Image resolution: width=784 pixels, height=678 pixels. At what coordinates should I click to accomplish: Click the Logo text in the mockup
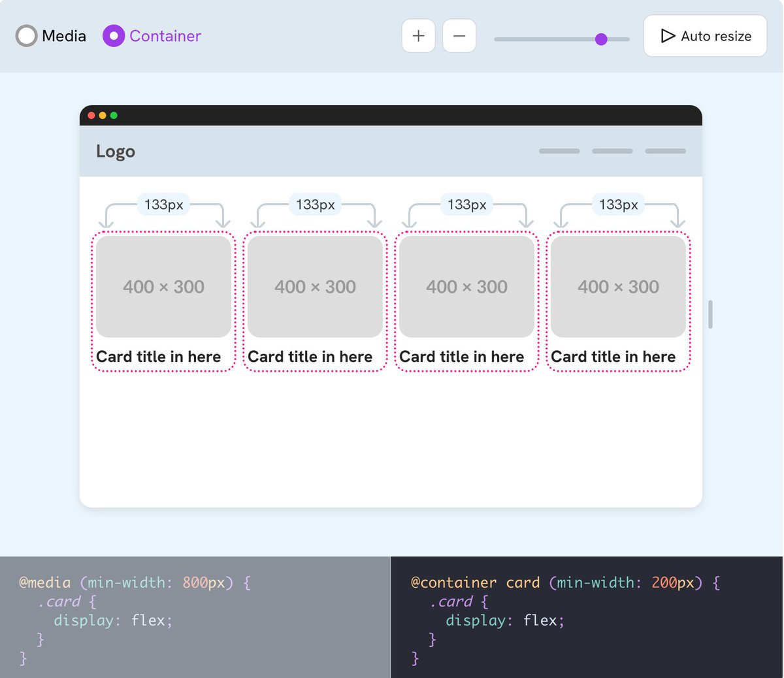coord(116,151)
